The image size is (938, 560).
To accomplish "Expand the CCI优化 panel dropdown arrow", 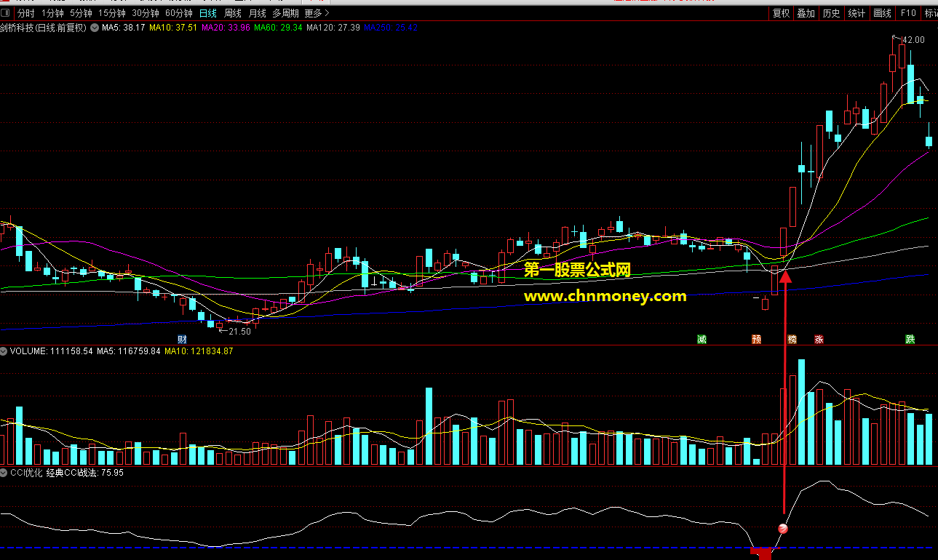I will click(x=4, y=473).
